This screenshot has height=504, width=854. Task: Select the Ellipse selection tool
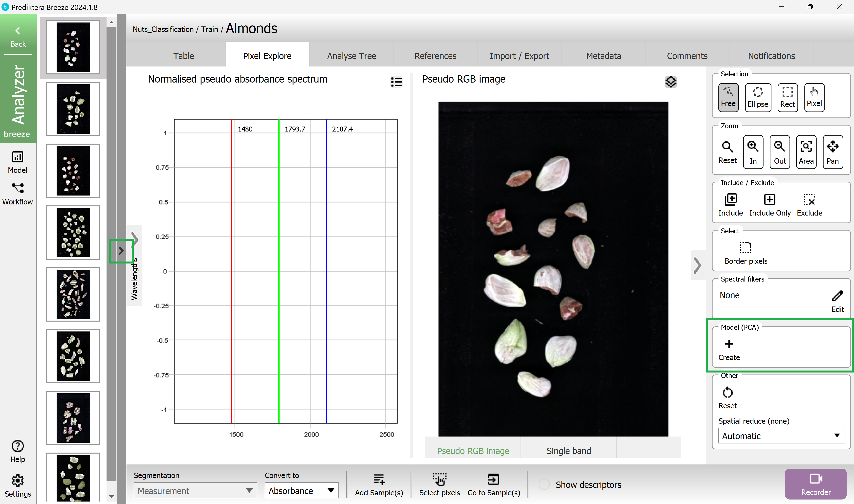(757, 95)
